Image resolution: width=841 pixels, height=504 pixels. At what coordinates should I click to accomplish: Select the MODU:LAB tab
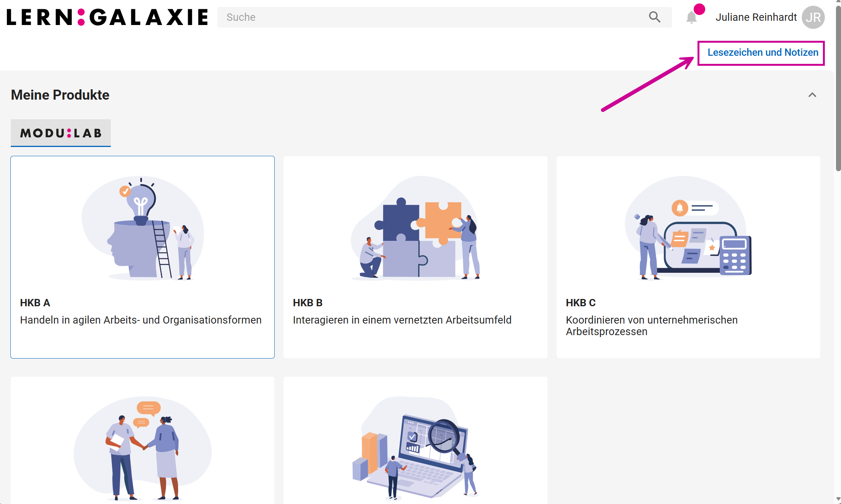coord(61,133)
